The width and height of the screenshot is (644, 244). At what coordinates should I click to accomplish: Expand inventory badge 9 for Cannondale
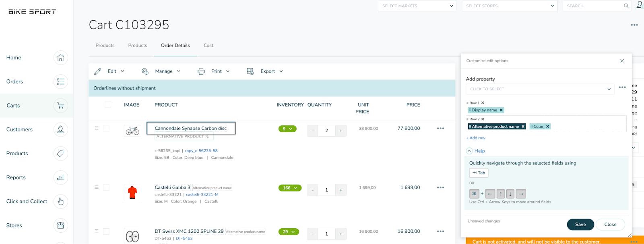tap(287, 129)
